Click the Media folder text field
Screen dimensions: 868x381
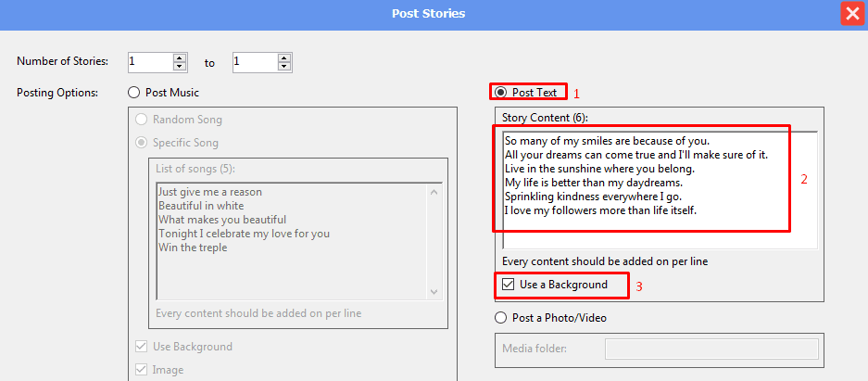pos(711,349)
